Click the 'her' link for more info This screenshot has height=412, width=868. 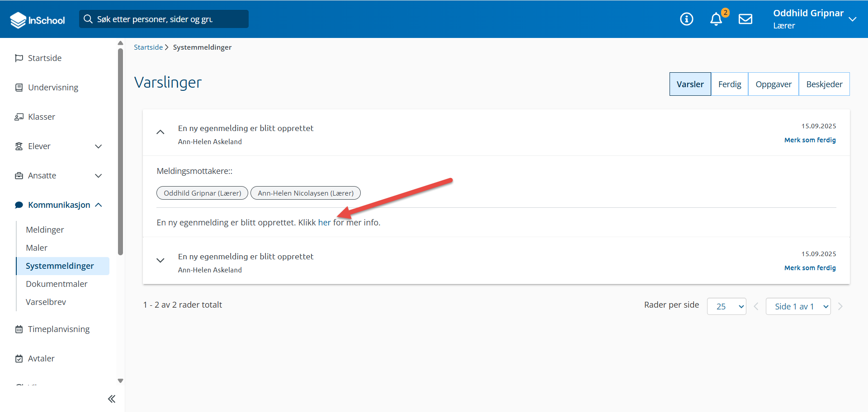point(324,223)
